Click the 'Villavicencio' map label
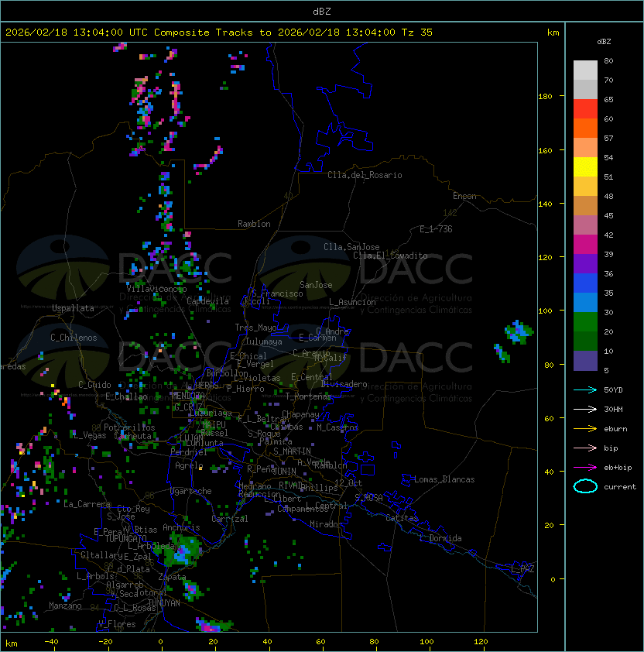This screenshot has width=644, height=652. (x=156, y=289)
